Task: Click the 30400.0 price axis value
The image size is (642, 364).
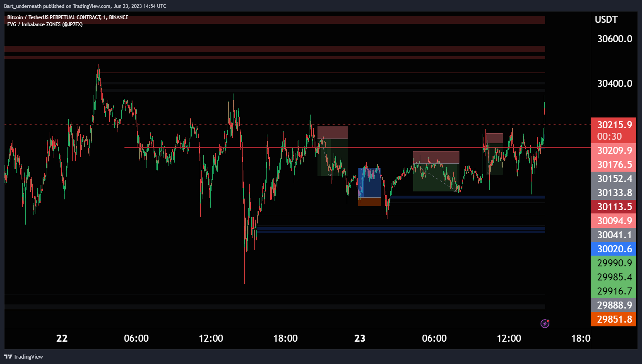Action: coord(615,84)
